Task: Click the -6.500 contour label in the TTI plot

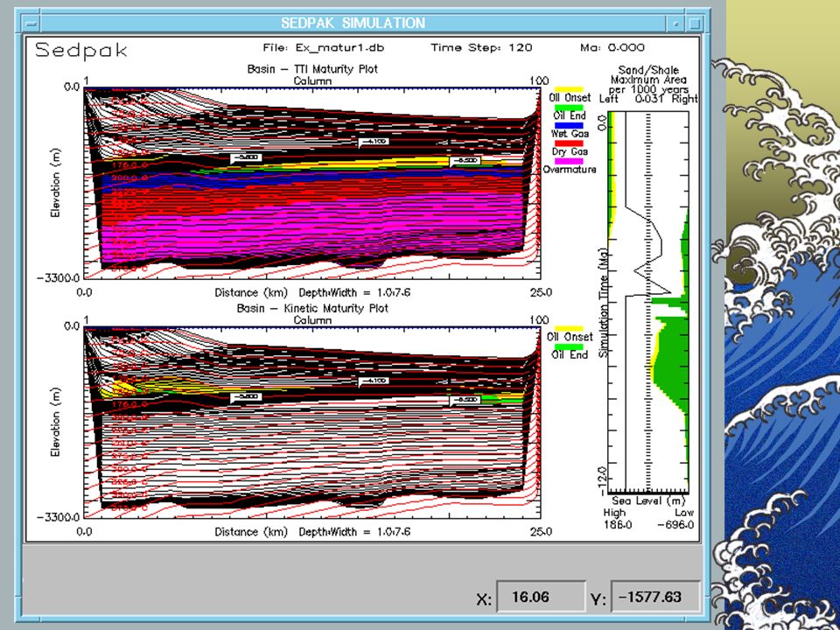Action: [x=465, y=161]
